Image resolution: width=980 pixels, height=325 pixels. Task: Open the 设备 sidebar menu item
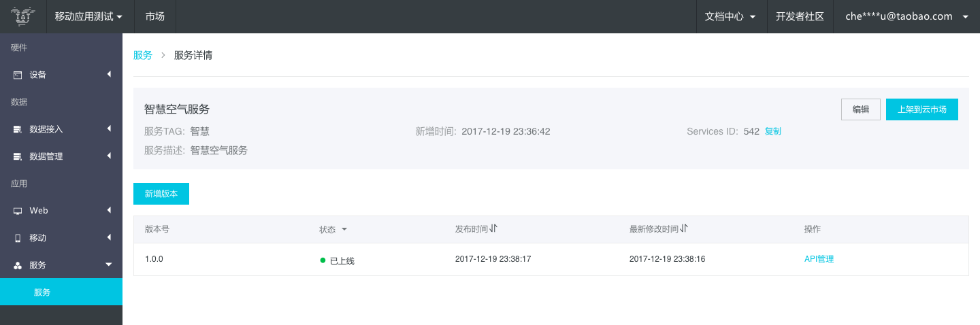click(61, 74)
